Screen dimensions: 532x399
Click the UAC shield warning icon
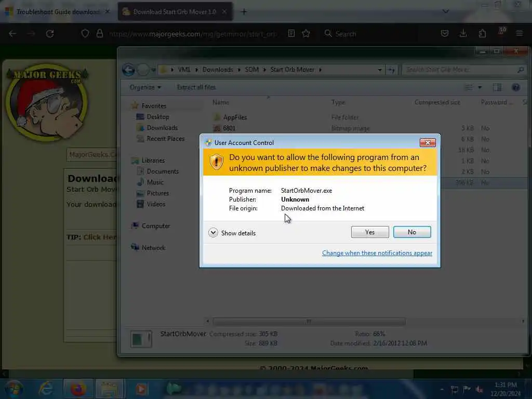point(216,162)
